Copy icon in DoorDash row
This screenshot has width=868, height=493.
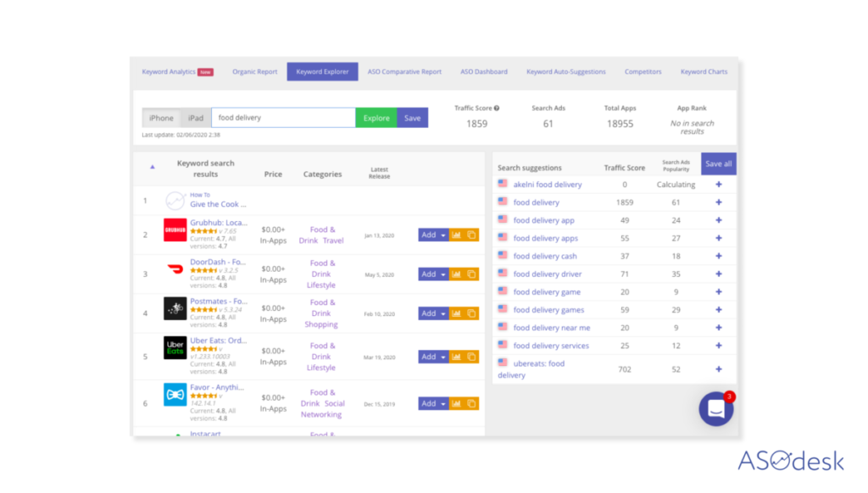click(471, 274)
